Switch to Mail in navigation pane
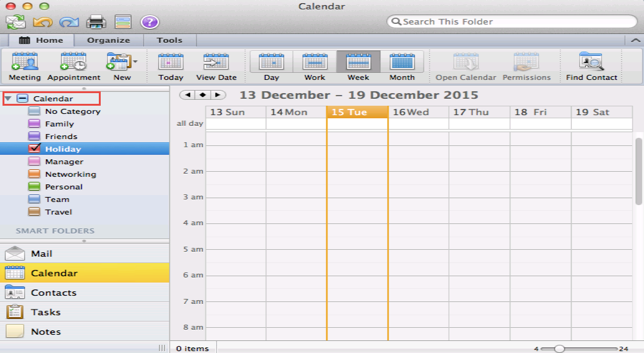 coord(84,254)
